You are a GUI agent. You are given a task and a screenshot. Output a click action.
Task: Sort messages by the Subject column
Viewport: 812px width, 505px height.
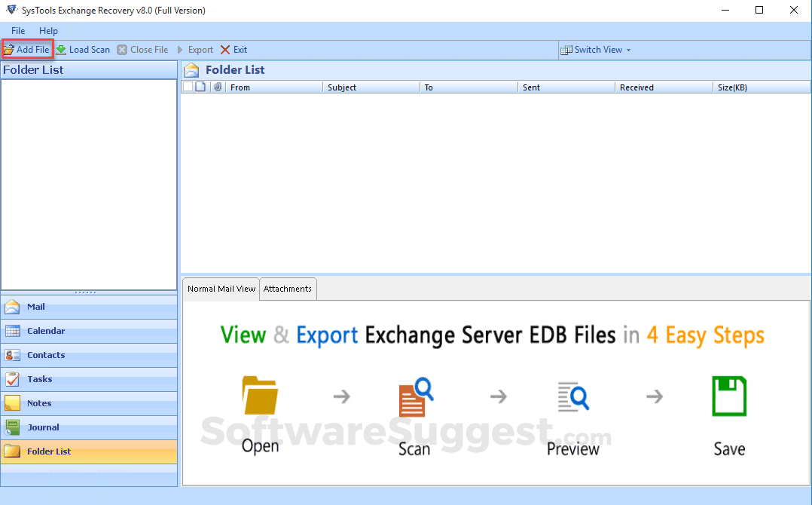click(x=371, y=87)
